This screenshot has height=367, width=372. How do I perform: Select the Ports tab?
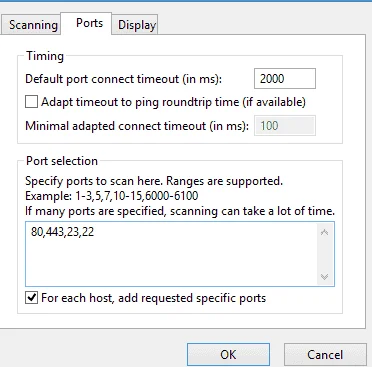pos(86,23)
